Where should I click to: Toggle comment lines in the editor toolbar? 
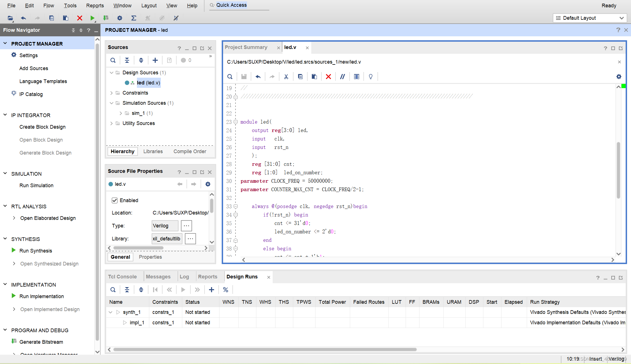[342, 77]
